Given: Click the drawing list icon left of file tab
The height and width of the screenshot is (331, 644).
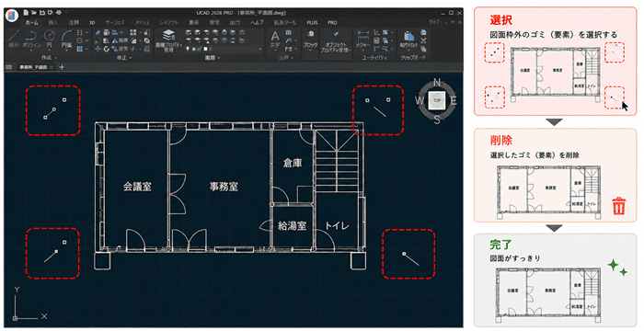Looking at the screenshot, I should [x=8, y=67].
